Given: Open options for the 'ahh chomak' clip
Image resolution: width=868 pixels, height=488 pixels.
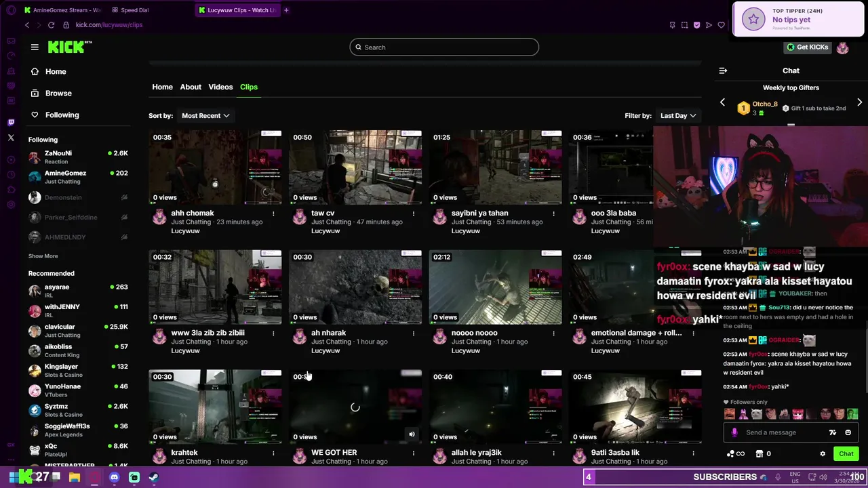Looking at the screenshot, I should tap(273, 213).
